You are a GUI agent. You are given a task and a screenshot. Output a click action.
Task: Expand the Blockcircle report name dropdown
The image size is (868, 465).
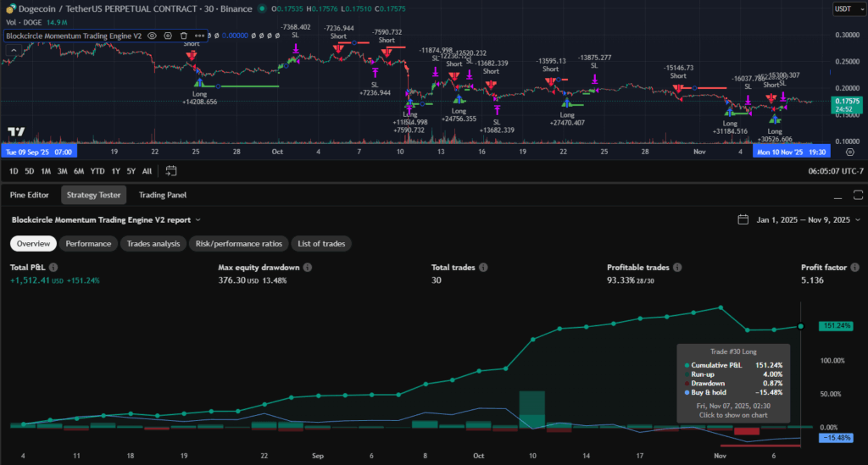(198, 219)
